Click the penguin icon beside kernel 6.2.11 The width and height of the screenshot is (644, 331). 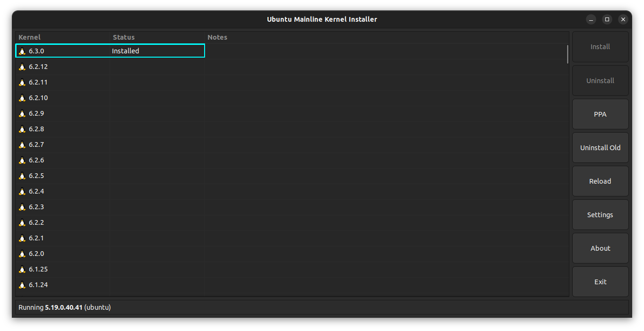coord(22,82)
